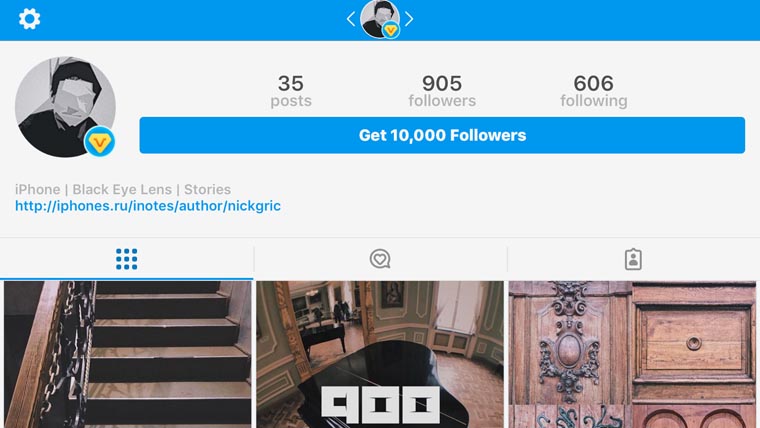Open the wooden door photo thumbnail
Viewport: 760px width, 428px height.
633,354
